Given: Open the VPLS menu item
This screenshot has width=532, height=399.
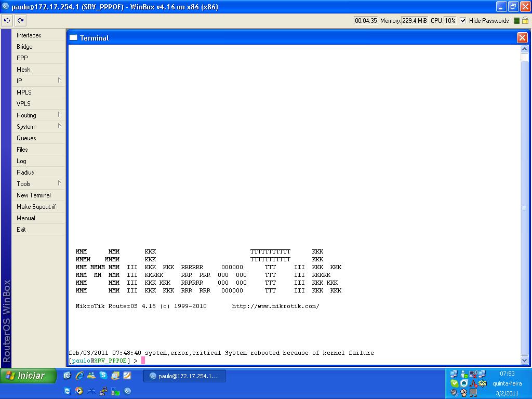Looking at the screenshot, I should [38, 104].
